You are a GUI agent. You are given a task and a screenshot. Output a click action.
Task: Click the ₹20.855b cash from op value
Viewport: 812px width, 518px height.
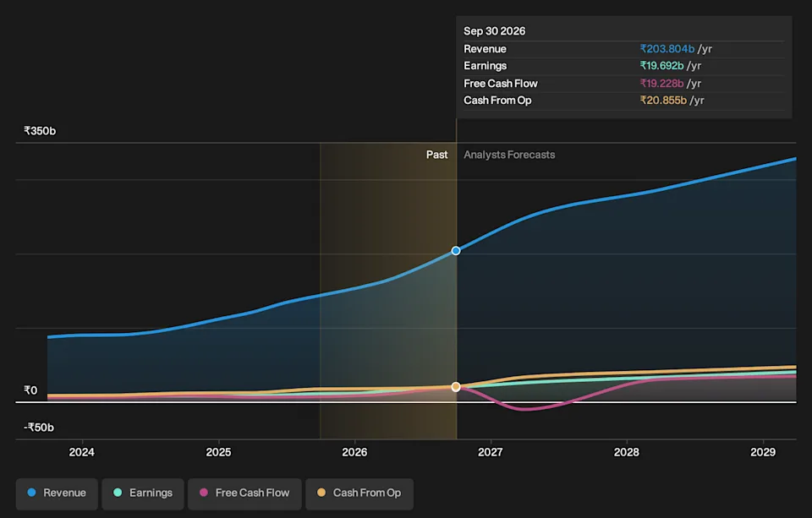coord(663,101)
